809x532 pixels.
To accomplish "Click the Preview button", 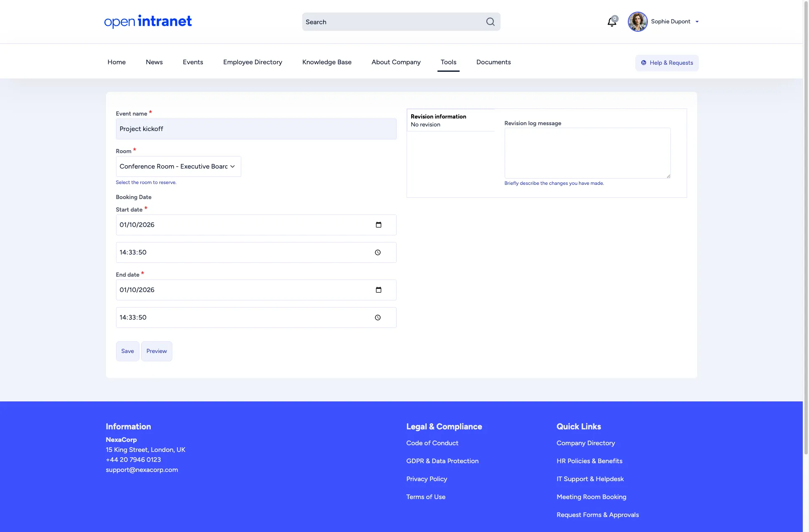I will tap(157, 351).
